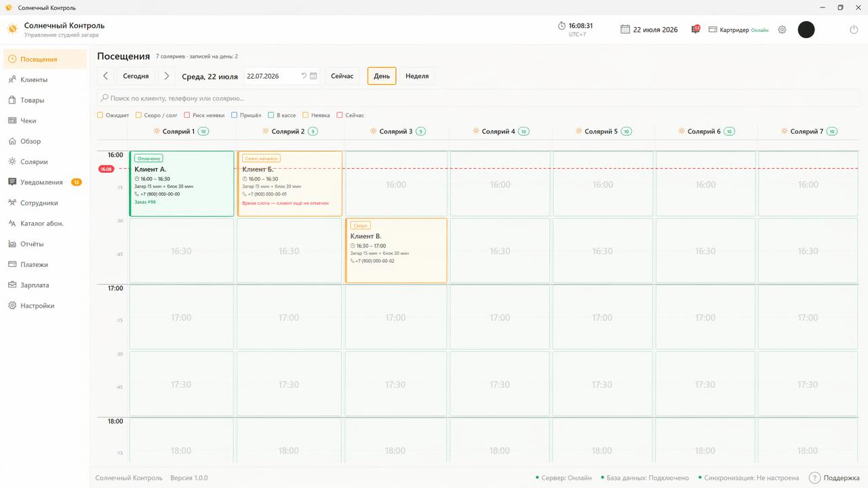Switch the schedule to Неделя view
The image size is (868, 488).
417,76
